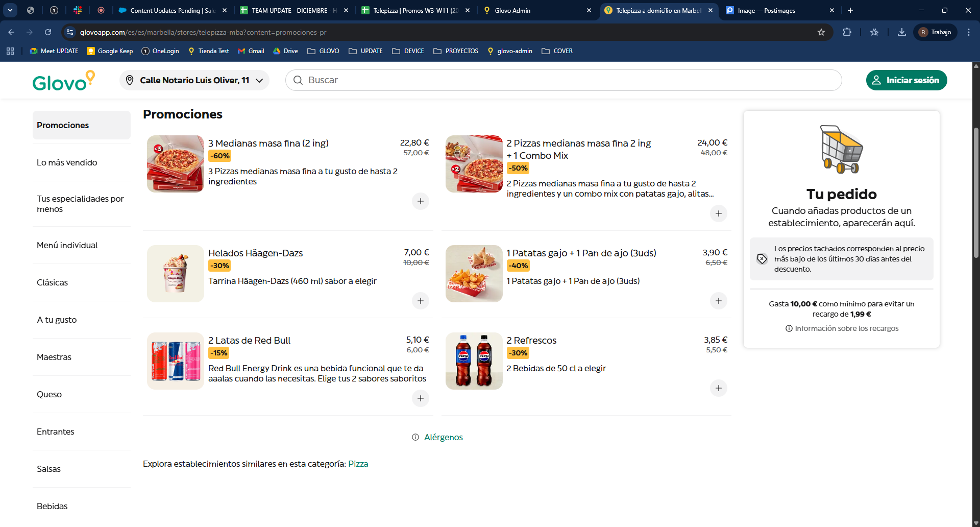The height and width of the screenshot is (527, 980).
Task: Close the Glovo Admin tab
Action: (589, 10)
